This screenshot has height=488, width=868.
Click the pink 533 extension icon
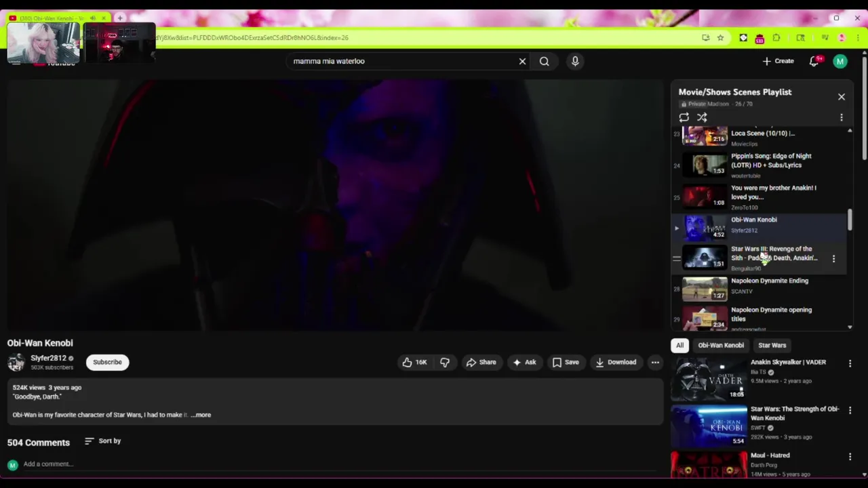click(759, 38)
